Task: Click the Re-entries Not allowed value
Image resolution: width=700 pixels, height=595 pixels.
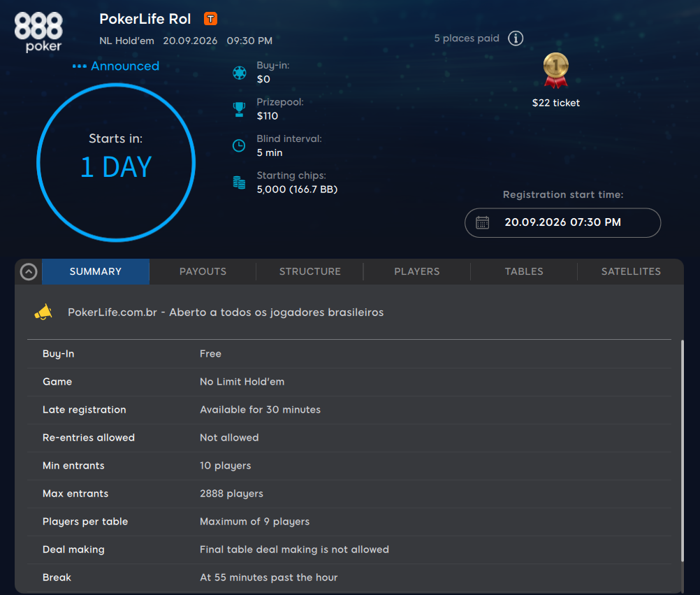Action: (x=229, y=438)
